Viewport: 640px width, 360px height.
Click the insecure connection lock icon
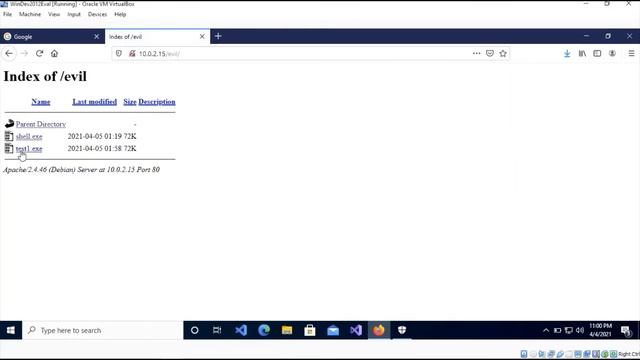point(132,53)
